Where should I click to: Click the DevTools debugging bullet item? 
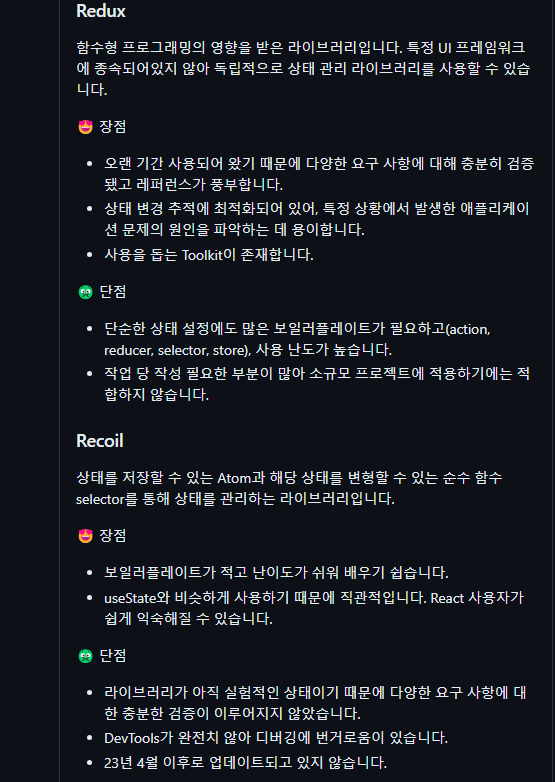276,738
